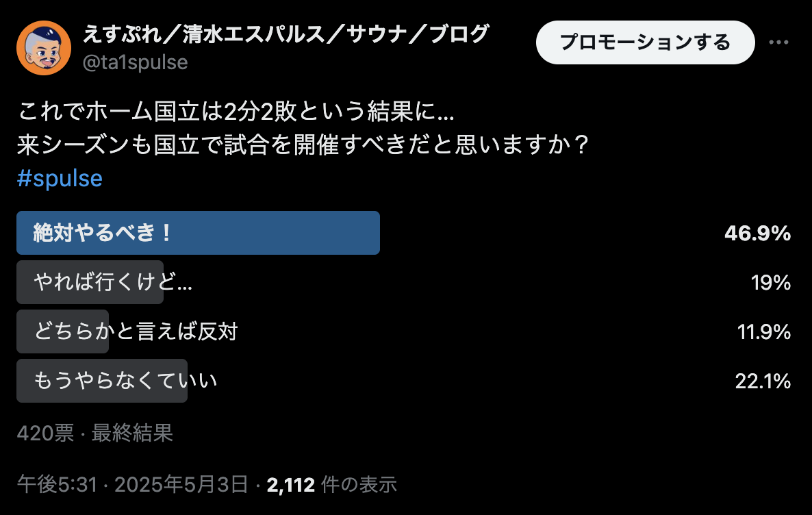Click the 11.9% poll result

tap(764, 331)
